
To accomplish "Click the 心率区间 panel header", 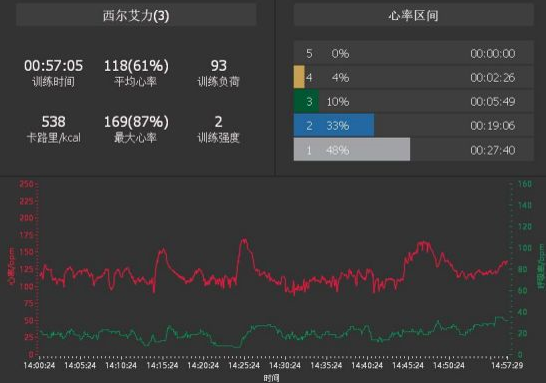I will pyautogui.click(x=413, y=15).
